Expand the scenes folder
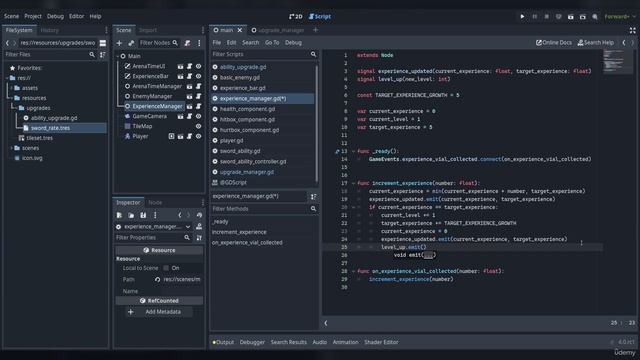The image size is (640, 360). [11, 148]
